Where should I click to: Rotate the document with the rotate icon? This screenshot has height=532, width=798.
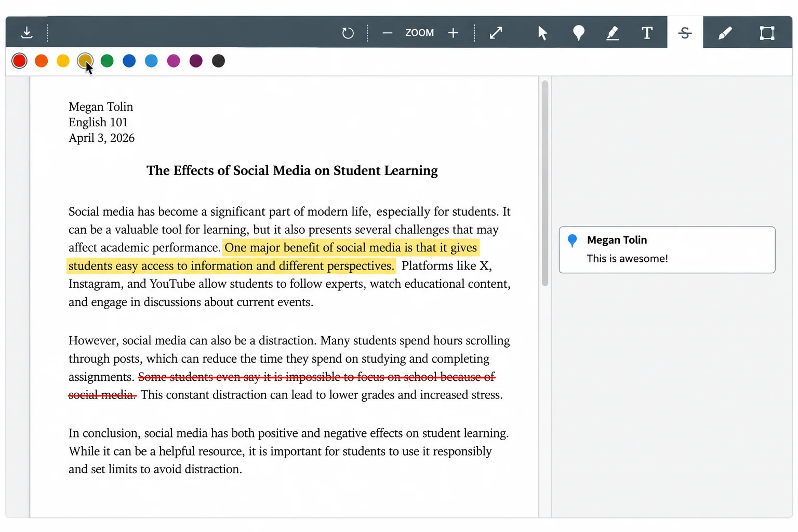click(348, 33)
